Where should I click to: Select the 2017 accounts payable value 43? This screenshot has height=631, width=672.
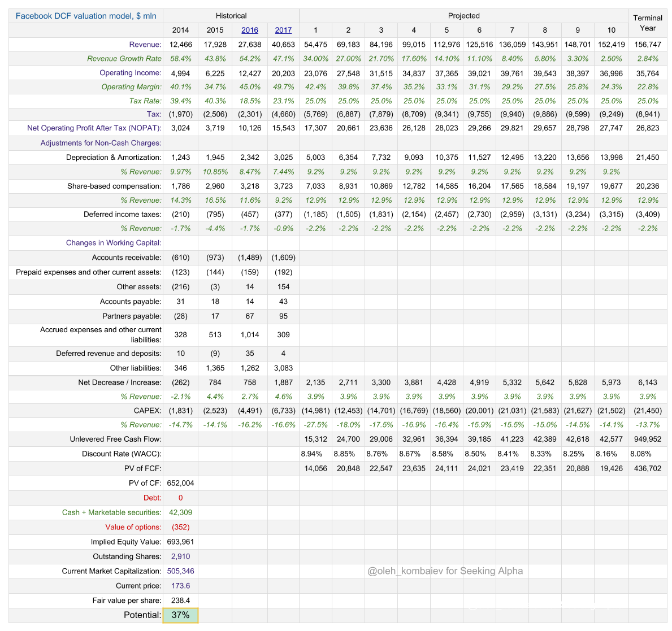tap(283, 302)
